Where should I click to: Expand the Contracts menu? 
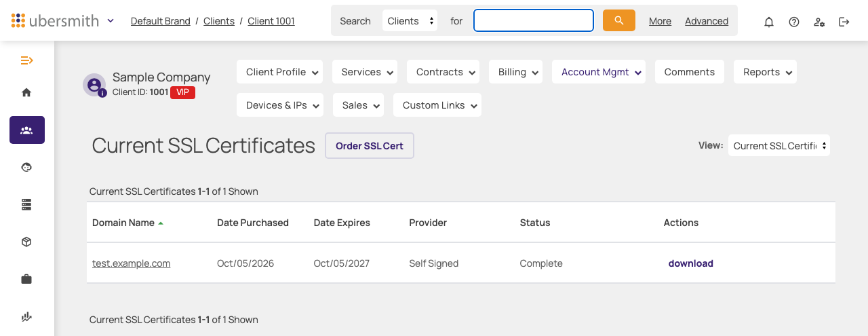point(443,72)
